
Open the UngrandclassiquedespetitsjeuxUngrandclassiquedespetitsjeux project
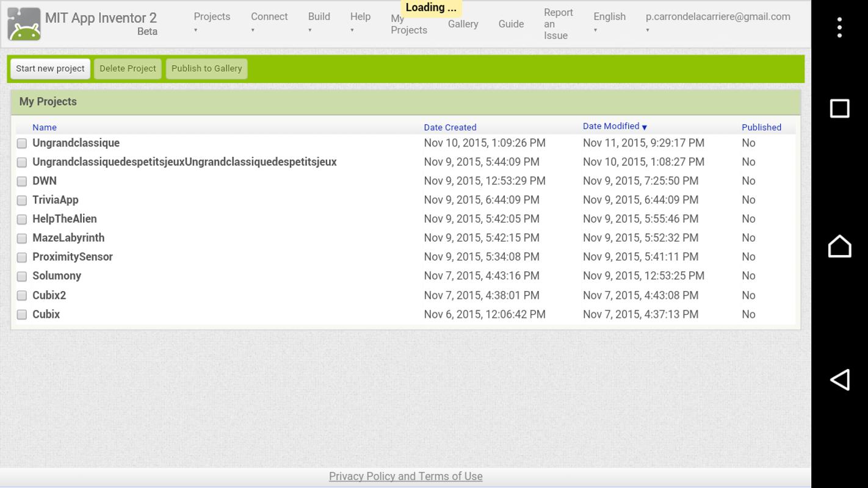click(184, 162)
